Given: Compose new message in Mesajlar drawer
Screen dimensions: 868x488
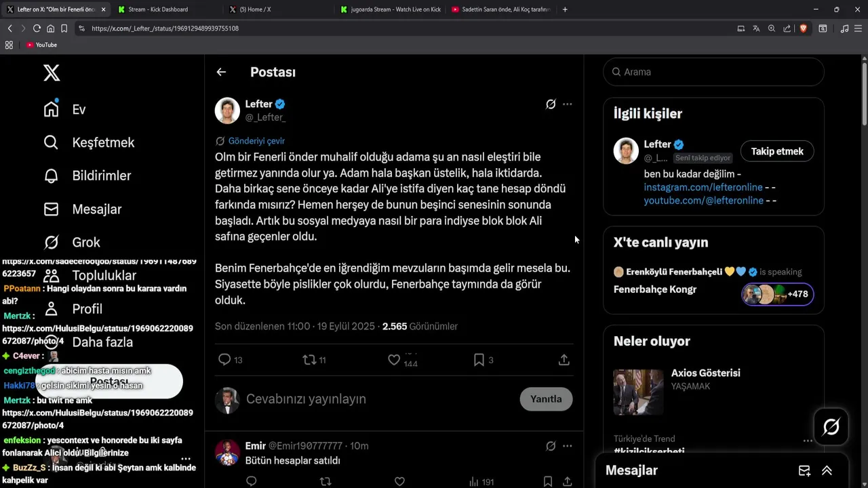Looking at the screenshot, I should 804,470.
